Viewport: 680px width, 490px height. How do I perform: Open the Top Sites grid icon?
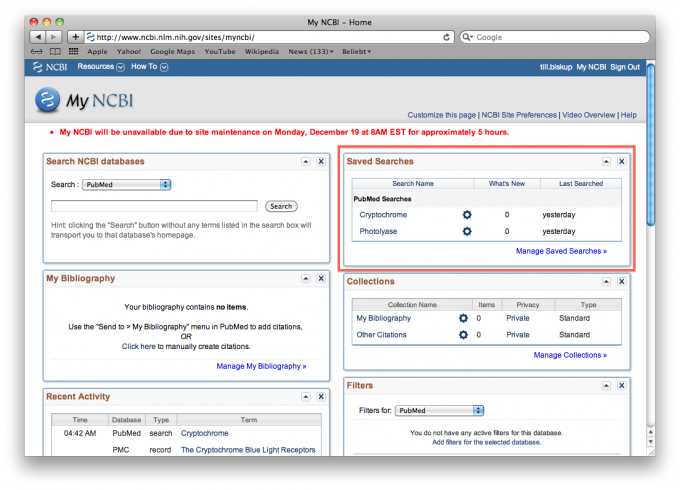point(74,51)
